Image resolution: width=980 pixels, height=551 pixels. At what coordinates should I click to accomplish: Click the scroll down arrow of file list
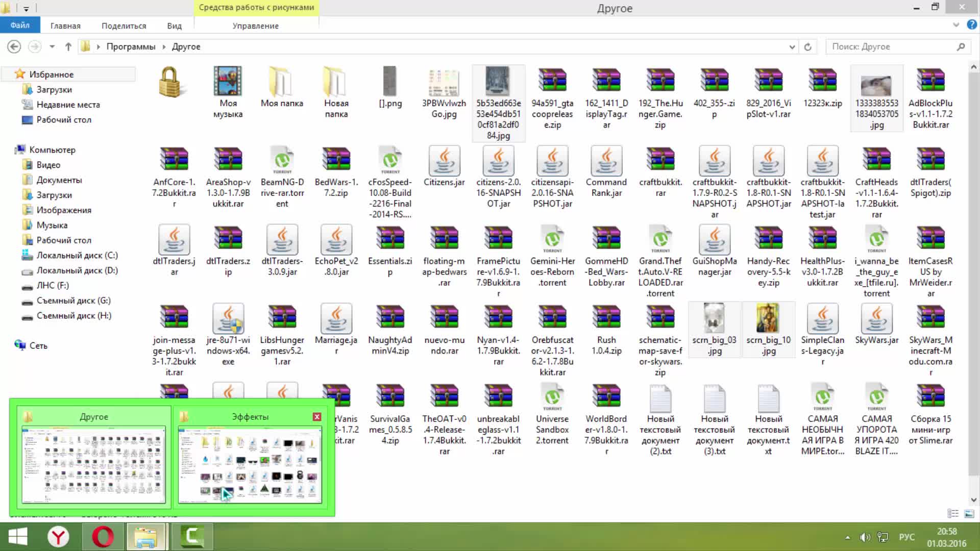click(x=973, y=500)
